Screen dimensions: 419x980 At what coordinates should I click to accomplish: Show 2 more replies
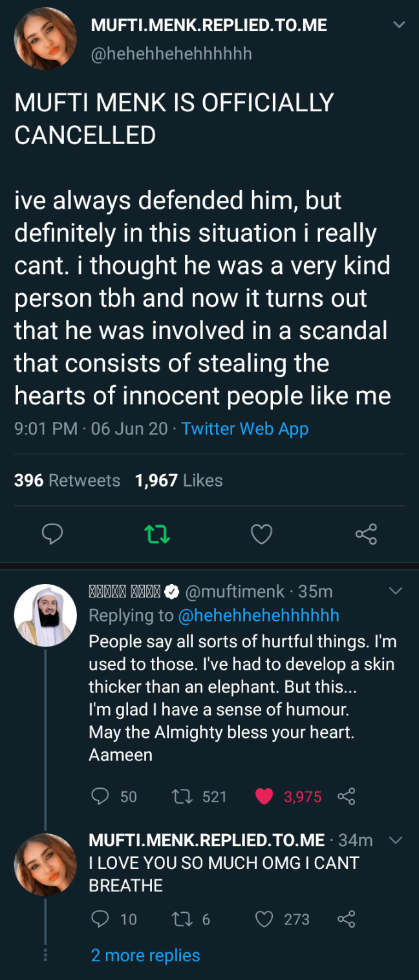[x=145, y=955]
